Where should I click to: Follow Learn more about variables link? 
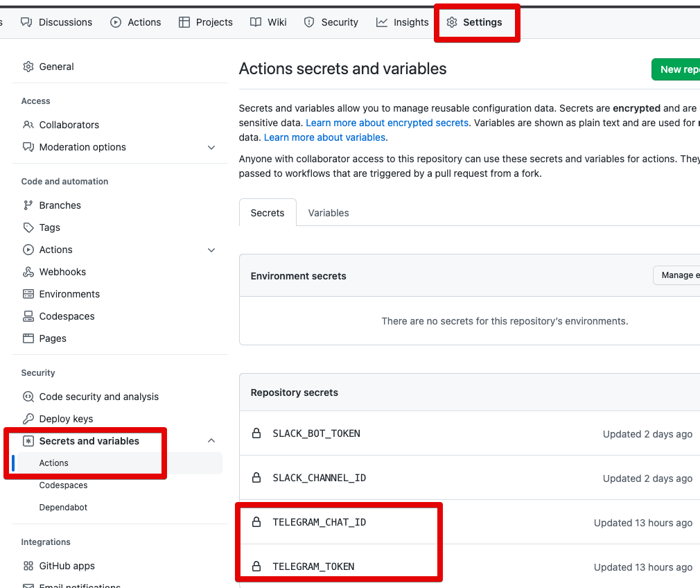324,137
